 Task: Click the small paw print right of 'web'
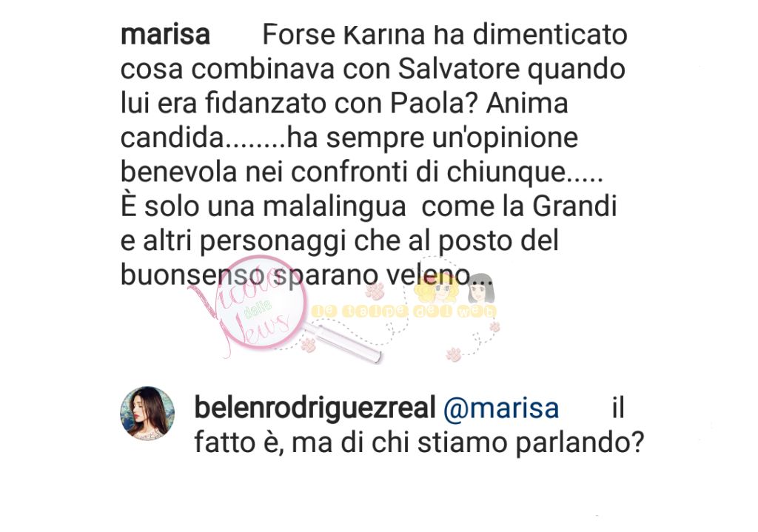(x=494, y=327)
